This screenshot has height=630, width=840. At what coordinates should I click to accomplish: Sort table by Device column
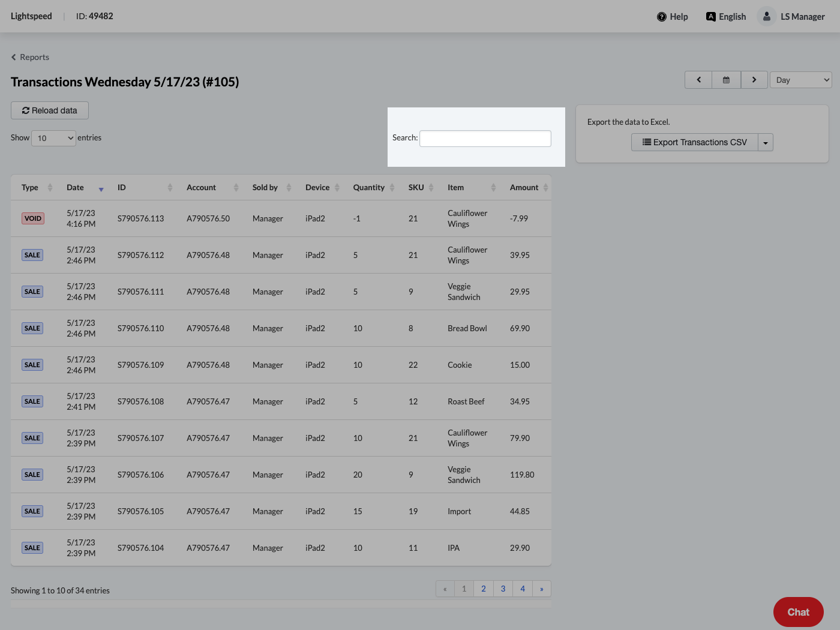[322, 187]
